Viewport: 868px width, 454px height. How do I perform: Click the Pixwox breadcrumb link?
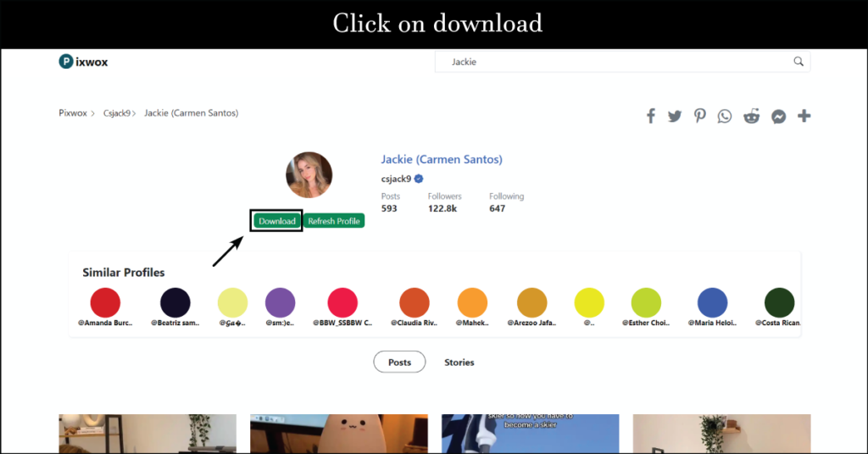click(73, 113)
